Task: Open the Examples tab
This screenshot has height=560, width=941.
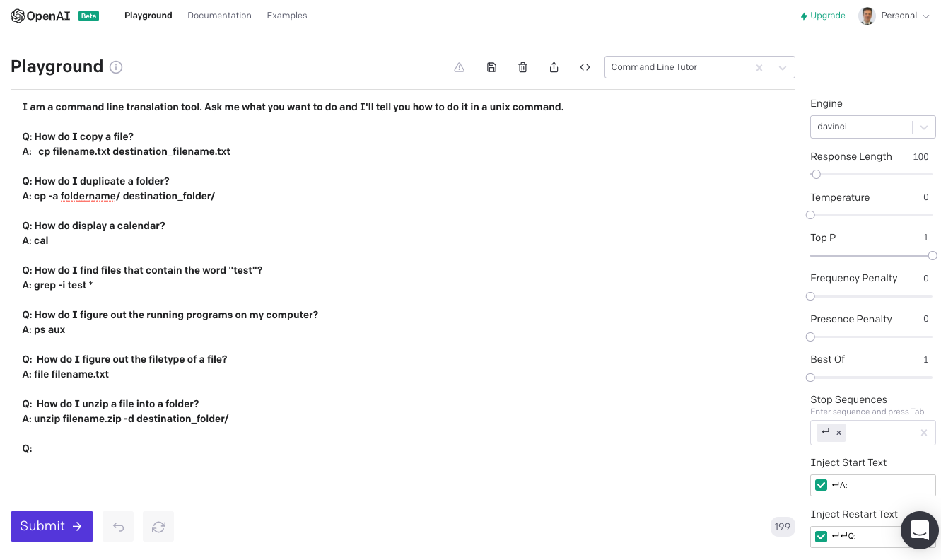Action: tap(287, 16)
